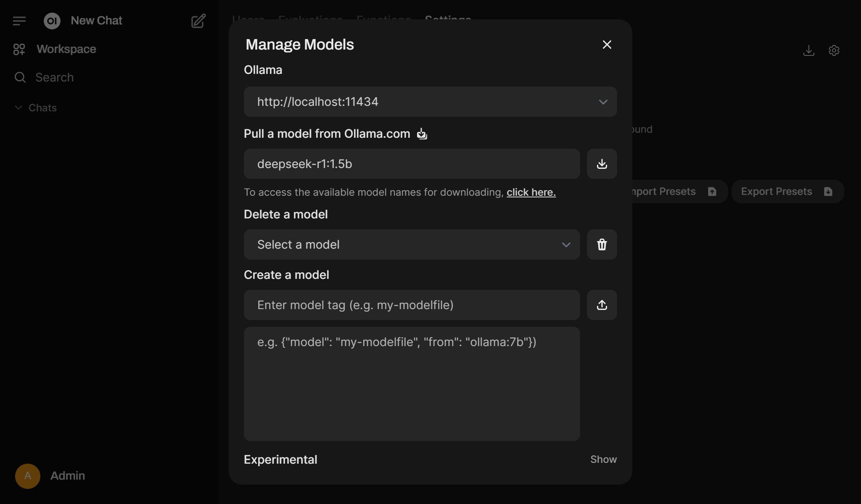The width and height of the screenshot is (861, 504).
Task: Click the update-all-models icon beside Ollama.com
Action: click(x=422, y=134)
